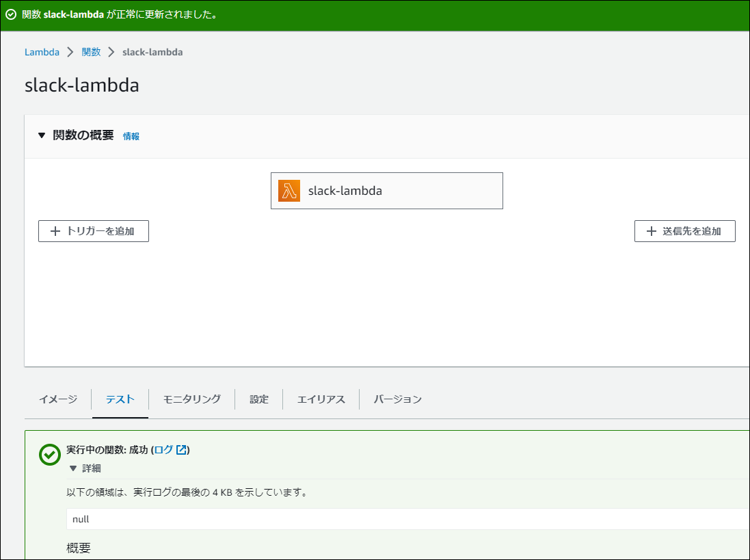Click the external link icon next to ログ

pyautogui.click(x=181, y=449)
